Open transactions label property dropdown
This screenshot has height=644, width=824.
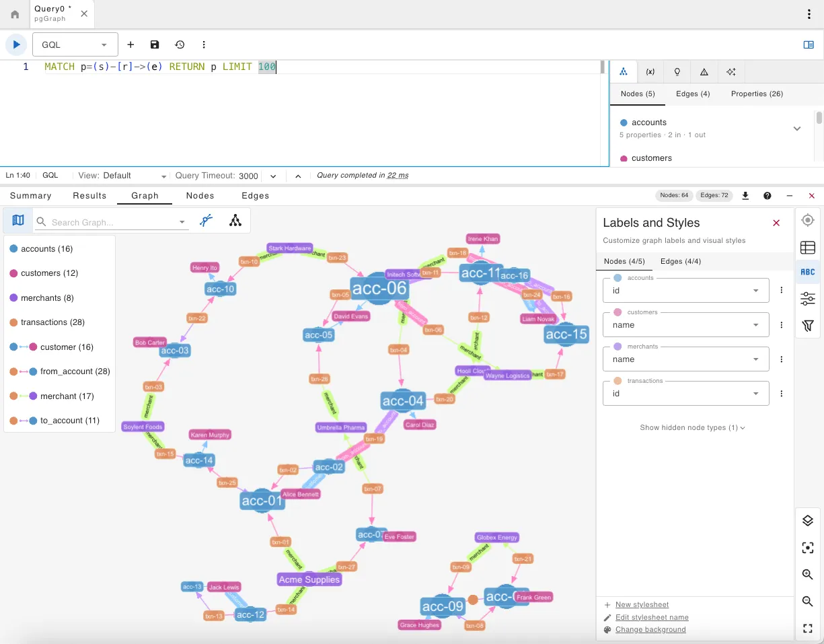tap(686, 394)
